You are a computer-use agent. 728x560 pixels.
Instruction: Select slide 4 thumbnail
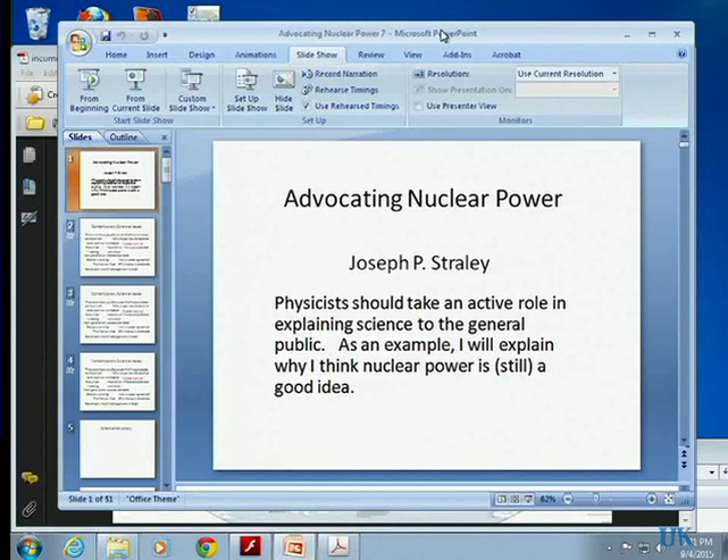(117, 381)
